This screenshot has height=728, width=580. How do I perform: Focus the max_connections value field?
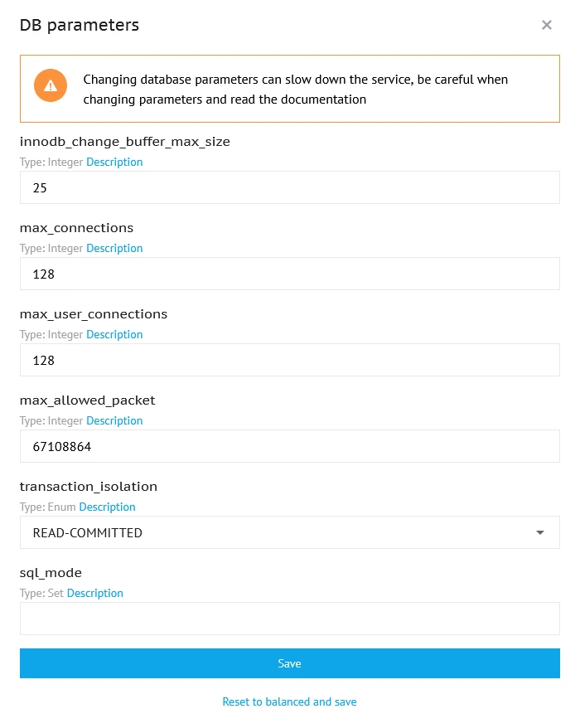point(289,274)
